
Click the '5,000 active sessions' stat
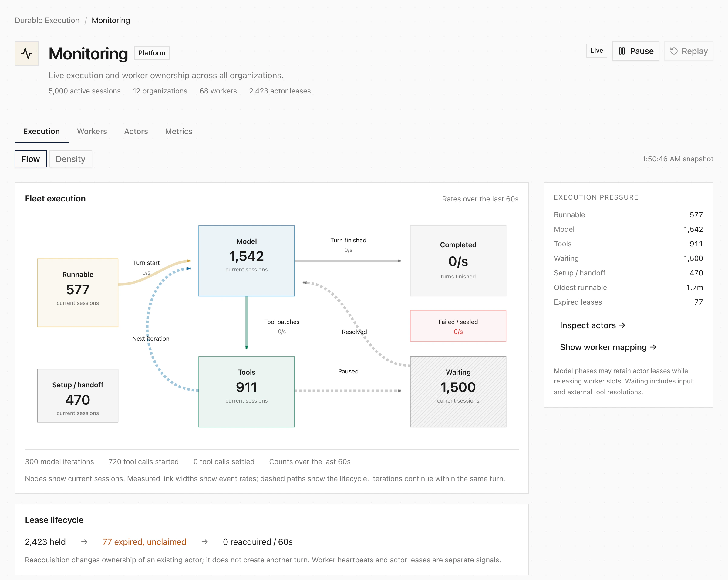[84, 91]
